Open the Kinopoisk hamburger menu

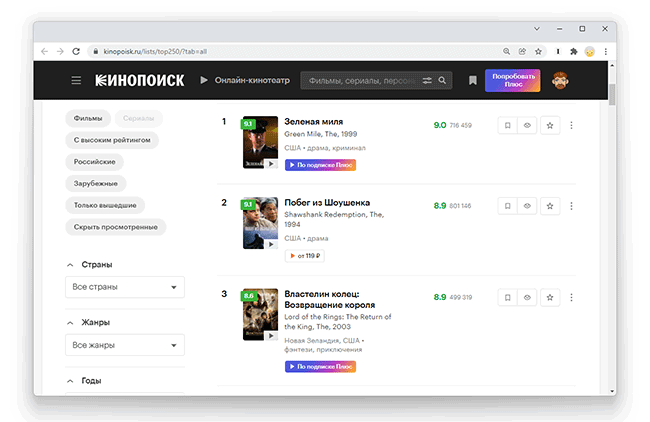76,80
